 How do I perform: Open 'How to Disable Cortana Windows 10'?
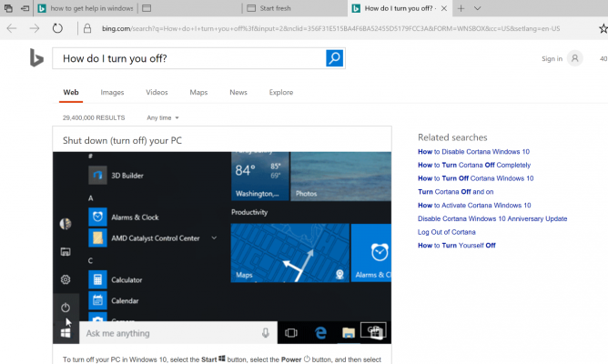pos(473,152)
